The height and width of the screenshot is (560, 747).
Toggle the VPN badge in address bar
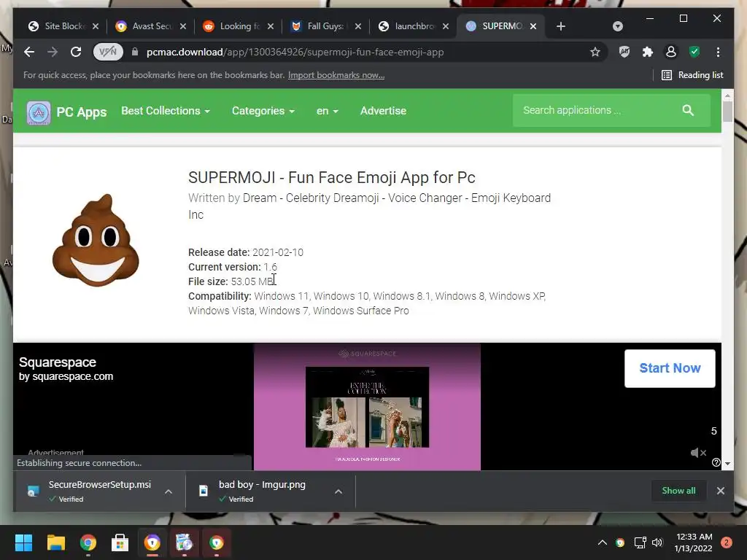pos(108,52)
